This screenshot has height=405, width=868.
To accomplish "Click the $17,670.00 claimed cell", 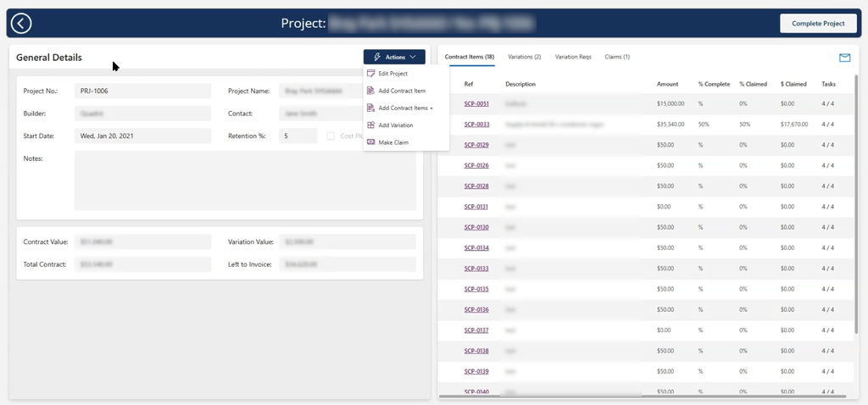I will [794, 125].
